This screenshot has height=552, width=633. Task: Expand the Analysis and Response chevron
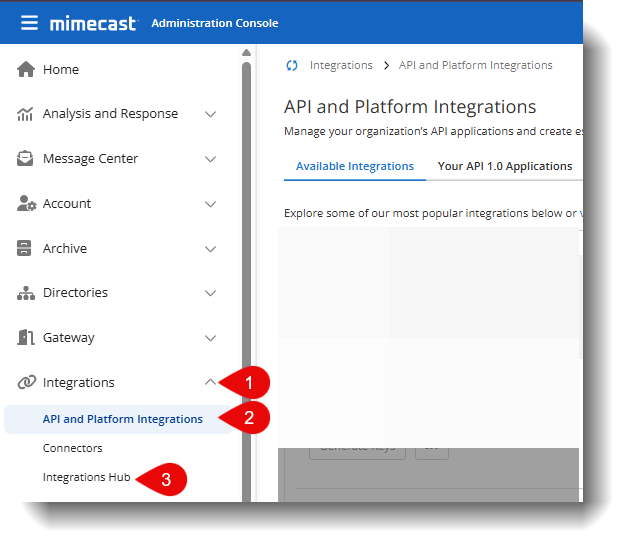click(x=210, y=114)
